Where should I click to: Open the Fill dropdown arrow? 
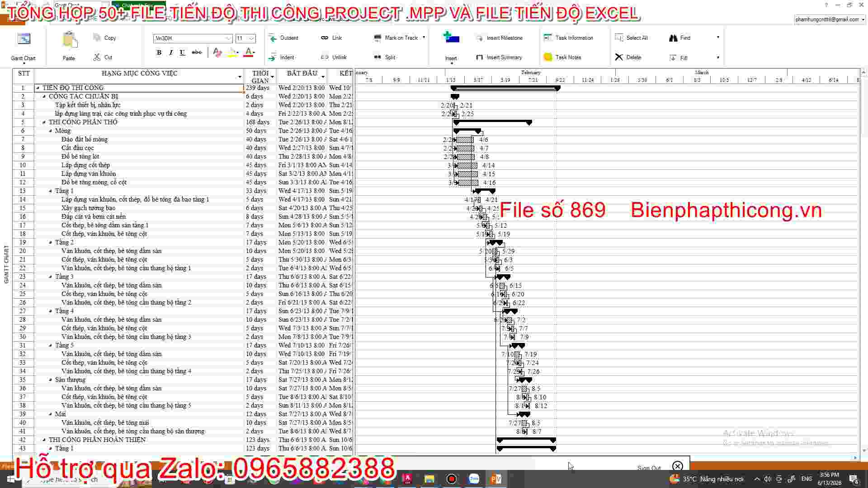click(x=718, y=57)
